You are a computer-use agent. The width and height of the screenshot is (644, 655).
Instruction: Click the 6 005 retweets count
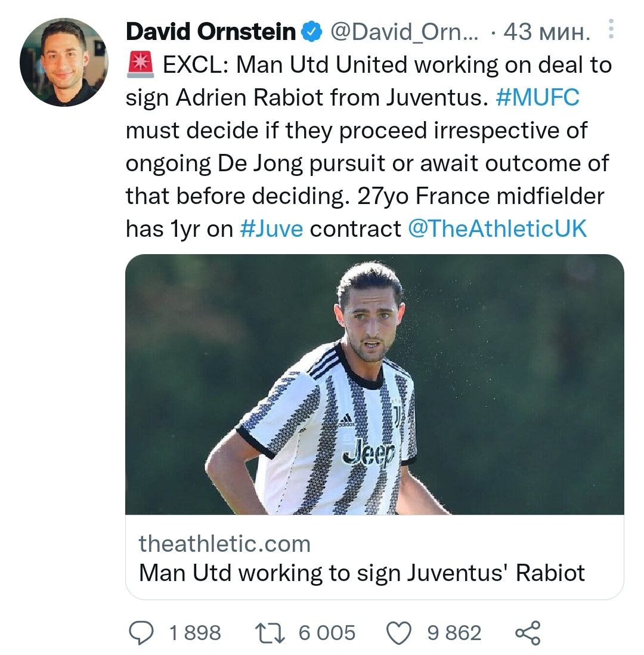(x=327, y=633)
